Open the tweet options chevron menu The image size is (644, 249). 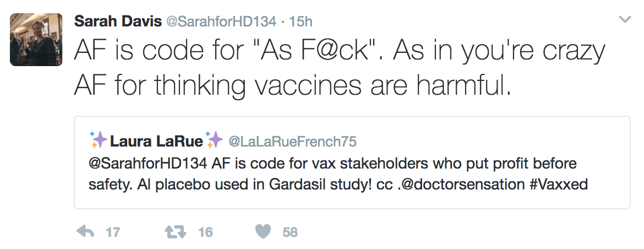pyautogui.click(x=625, y=20)
